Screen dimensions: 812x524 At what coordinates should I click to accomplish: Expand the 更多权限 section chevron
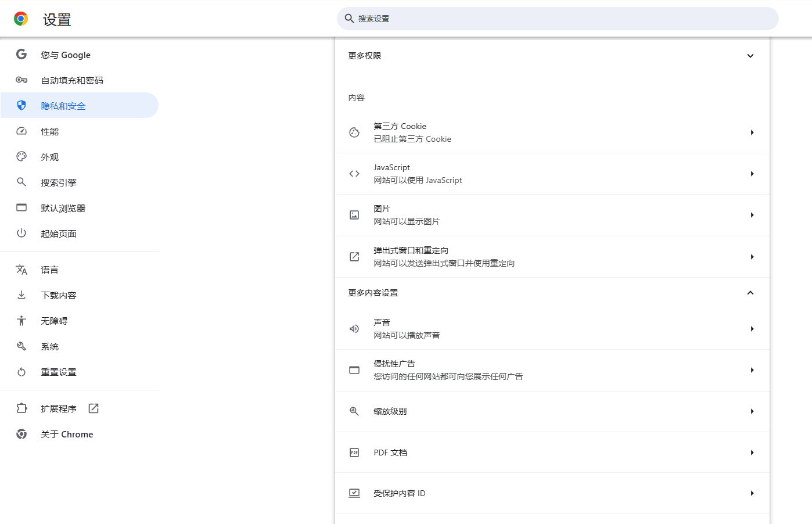coord(750,56)
